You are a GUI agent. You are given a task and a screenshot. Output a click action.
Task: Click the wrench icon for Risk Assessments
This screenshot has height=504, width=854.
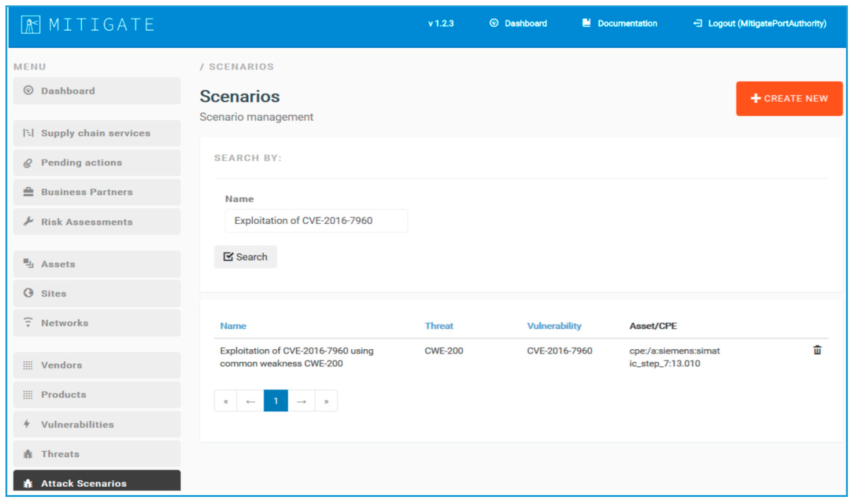[x=28, y=221]
